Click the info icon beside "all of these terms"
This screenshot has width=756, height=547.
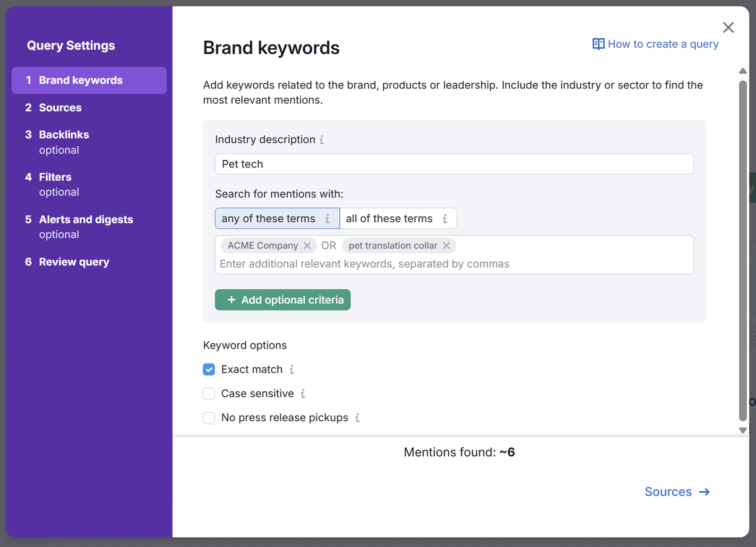click(x=445, y=218)
